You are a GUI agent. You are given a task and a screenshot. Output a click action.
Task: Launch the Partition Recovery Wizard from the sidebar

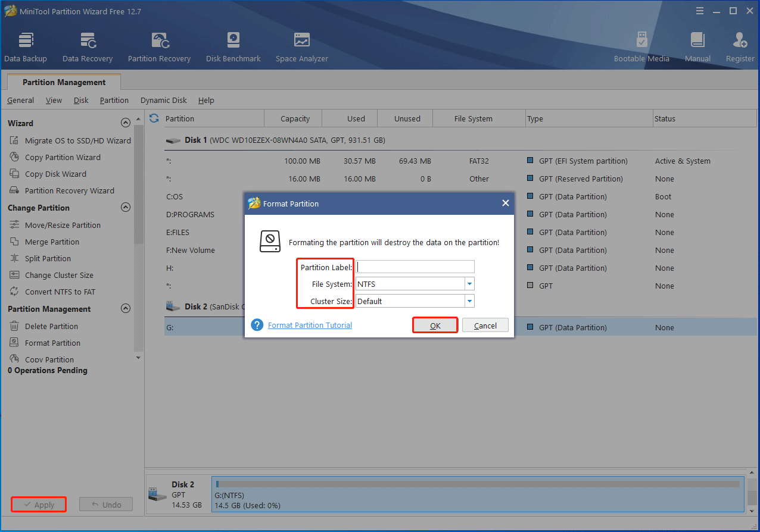coord(62,190)
